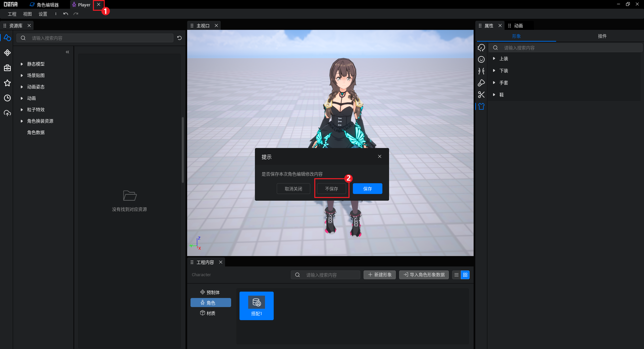This screenshot has width=644, height=349.
Task: Switch the project content to list view
Action: pos(457,275)
